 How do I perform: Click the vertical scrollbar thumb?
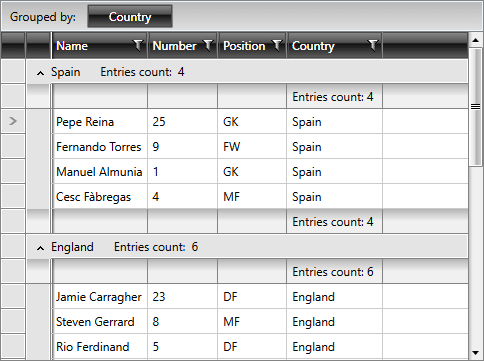coord(476,107)
